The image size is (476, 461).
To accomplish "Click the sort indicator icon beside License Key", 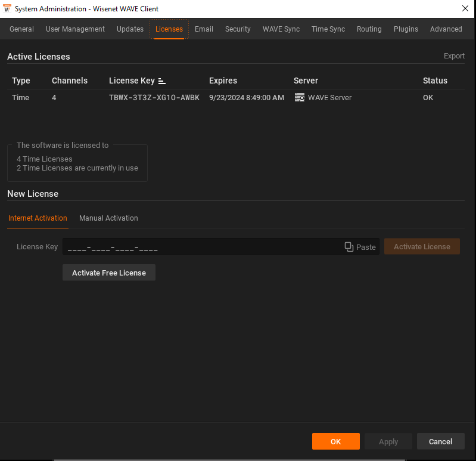I will pyautogui.click(x=162, y=81).
